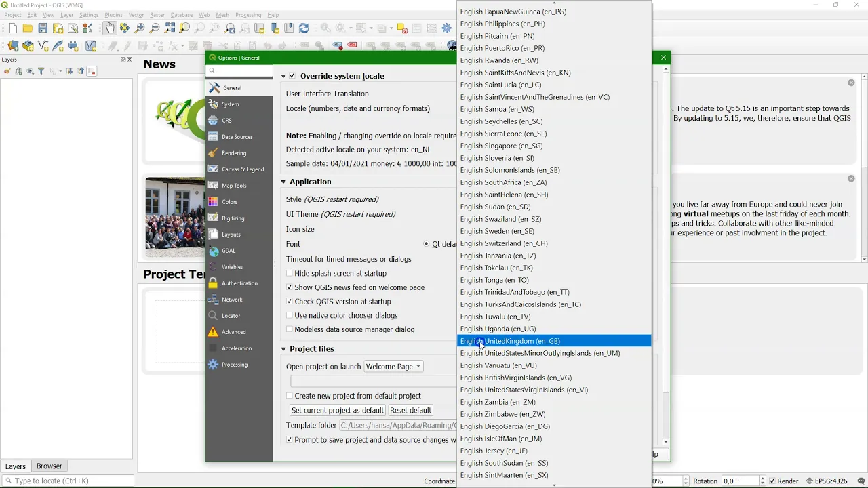Open the Settings menu

[89, 15]
